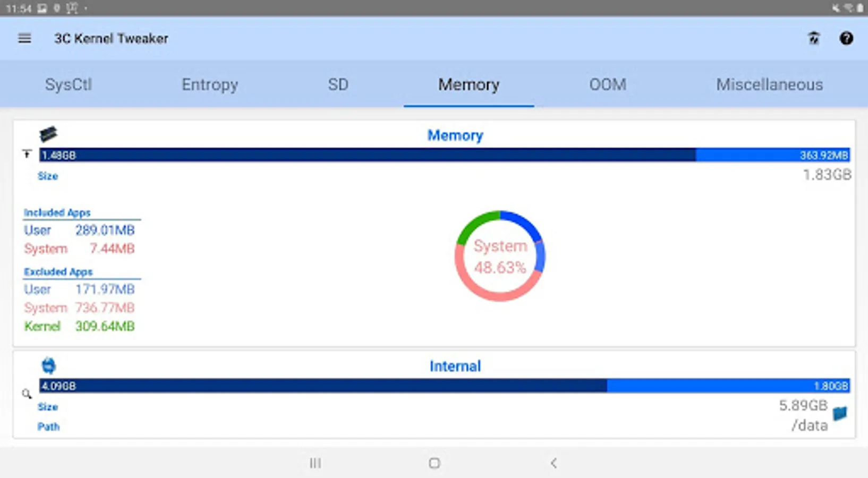Tap the used 1.48GB portion of memory bar
This screenshot has width=868, height=478.
click(368, 155)
